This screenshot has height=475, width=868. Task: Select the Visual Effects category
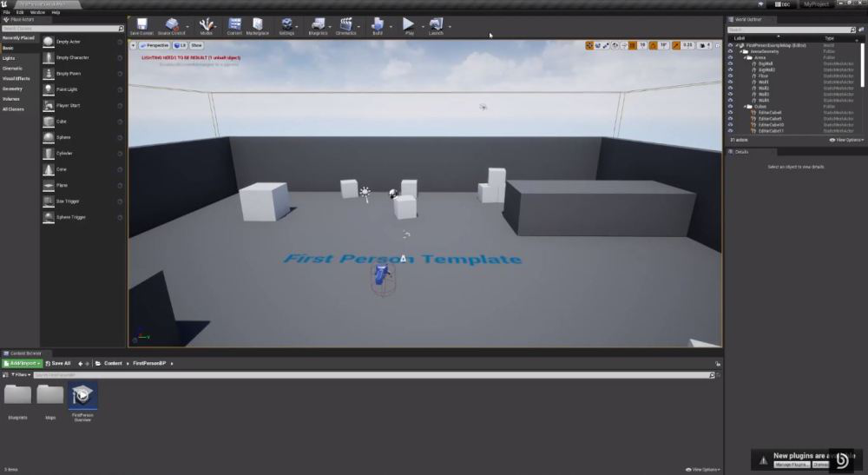20,79
